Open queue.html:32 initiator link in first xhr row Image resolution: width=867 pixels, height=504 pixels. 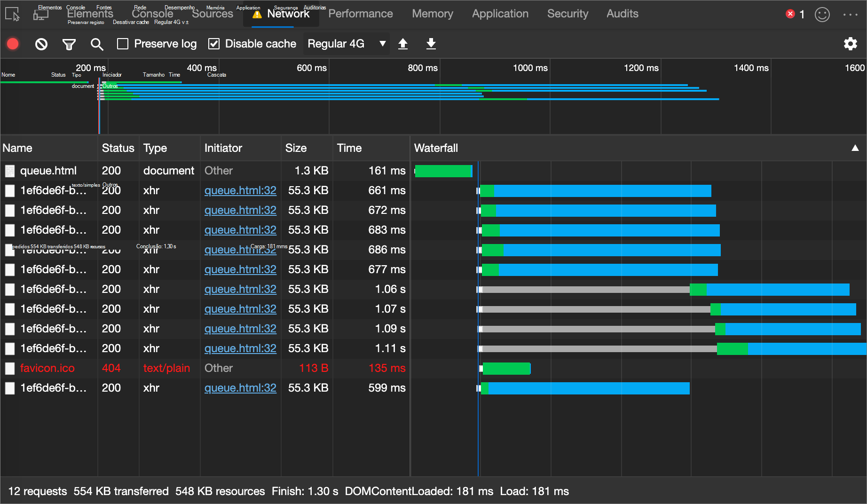[x=240, y=190]
